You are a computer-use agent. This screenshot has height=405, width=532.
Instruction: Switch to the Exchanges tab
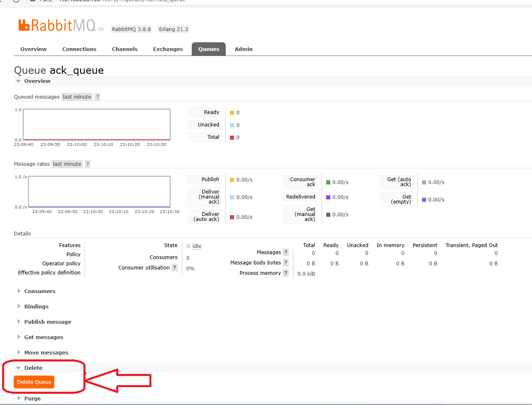coord(168,49)
